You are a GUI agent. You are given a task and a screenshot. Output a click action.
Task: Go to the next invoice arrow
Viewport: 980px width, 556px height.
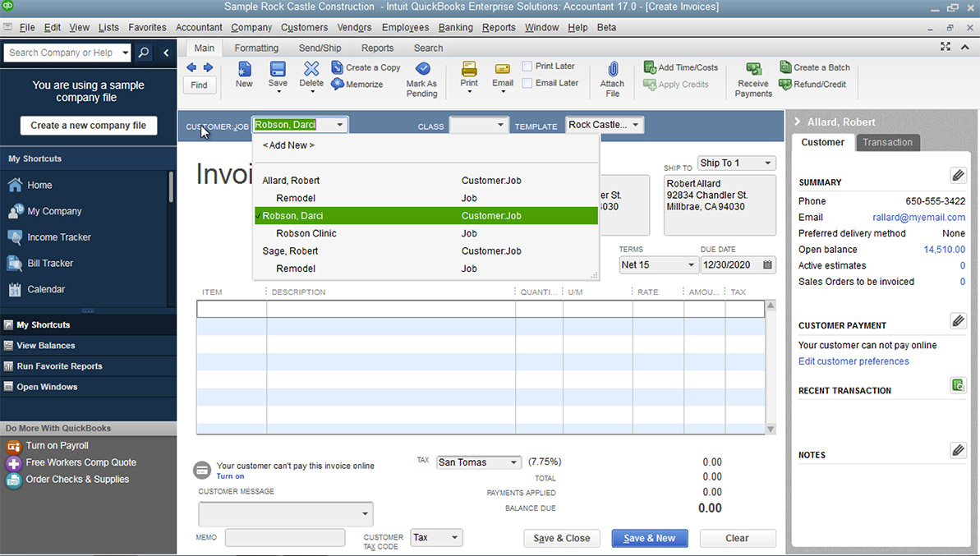(208, 67)
